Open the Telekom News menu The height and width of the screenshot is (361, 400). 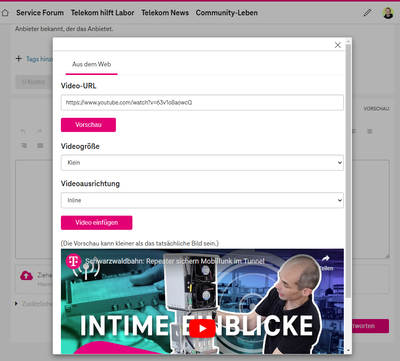[165, 13]
